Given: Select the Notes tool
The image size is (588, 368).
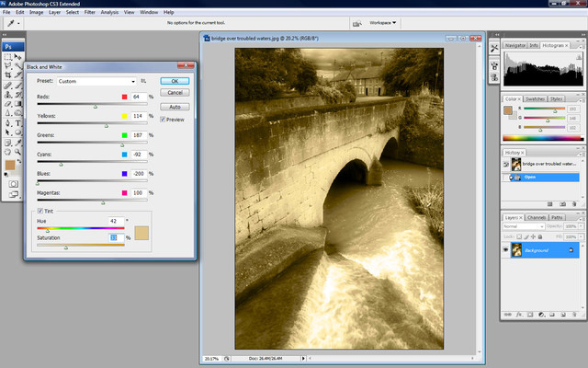Looking at the screenshot, I should tap(7, 143).
